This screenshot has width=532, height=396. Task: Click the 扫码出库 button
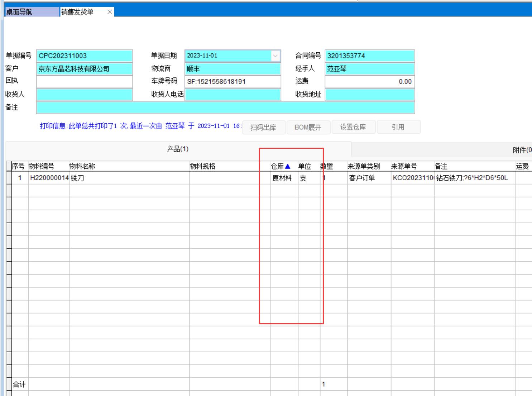pos(263,128)
